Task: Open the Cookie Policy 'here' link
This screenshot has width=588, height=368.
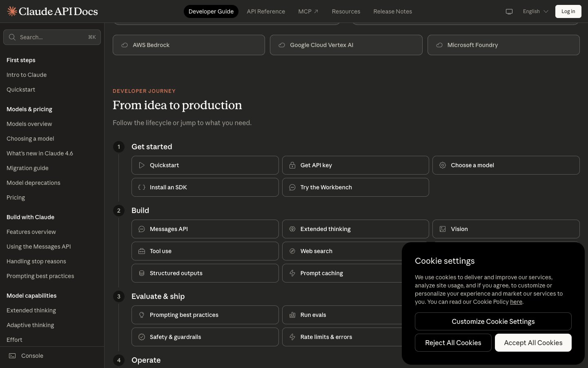Action: click(516, 302)
